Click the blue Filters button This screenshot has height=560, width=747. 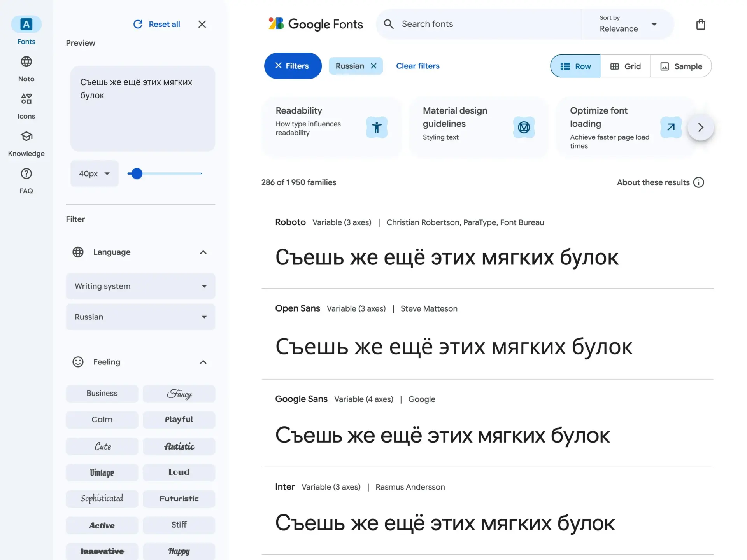(293, 66)
